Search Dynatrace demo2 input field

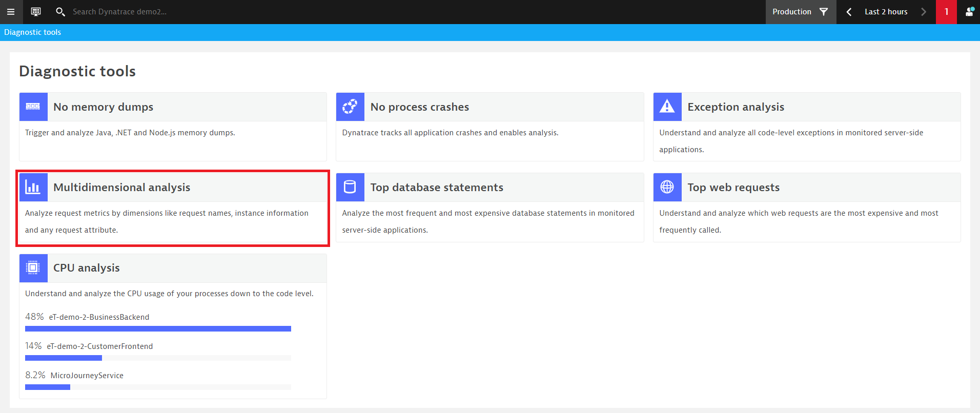point(119,12)
